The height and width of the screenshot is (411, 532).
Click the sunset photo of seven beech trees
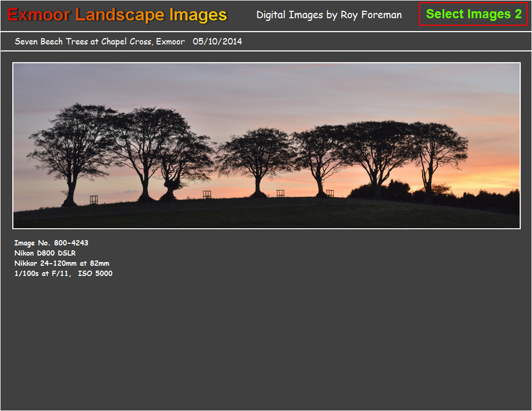(266, 145)
